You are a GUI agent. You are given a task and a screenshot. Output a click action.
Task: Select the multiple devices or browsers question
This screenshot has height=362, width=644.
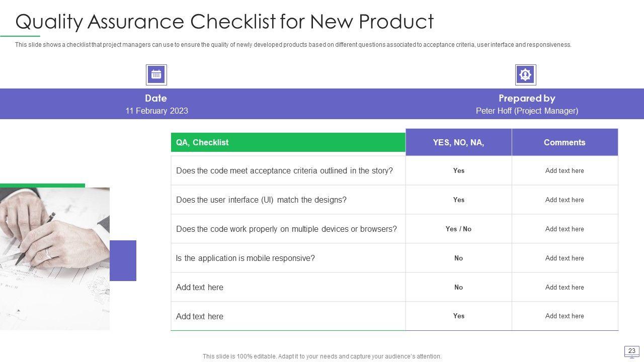(286, 229)
